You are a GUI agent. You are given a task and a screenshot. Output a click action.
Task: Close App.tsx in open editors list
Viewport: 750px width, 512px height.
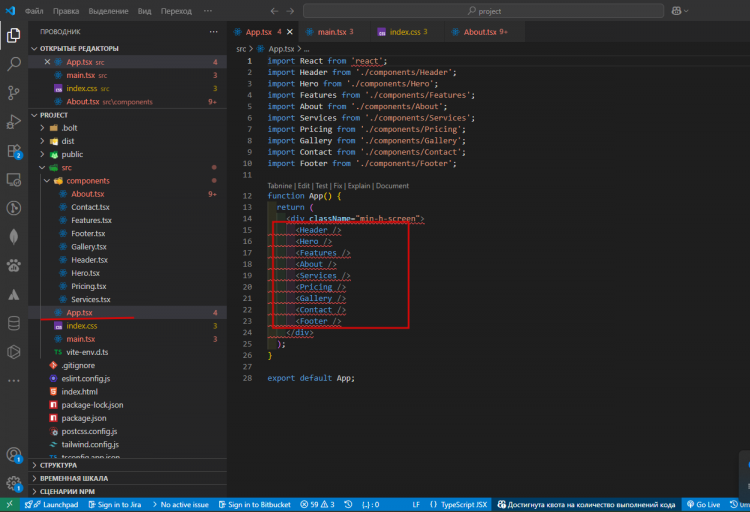[x=47, y=62]
